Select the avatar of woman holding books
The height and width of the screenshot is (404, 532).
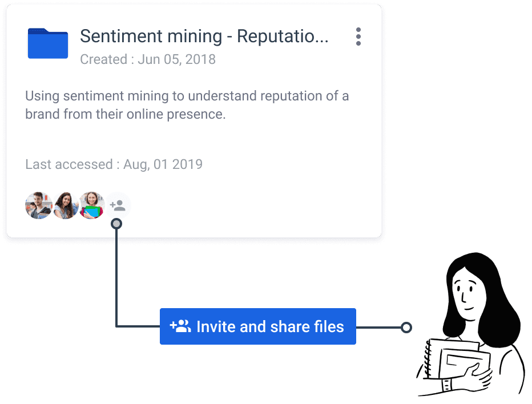click(x=91, y=205)
